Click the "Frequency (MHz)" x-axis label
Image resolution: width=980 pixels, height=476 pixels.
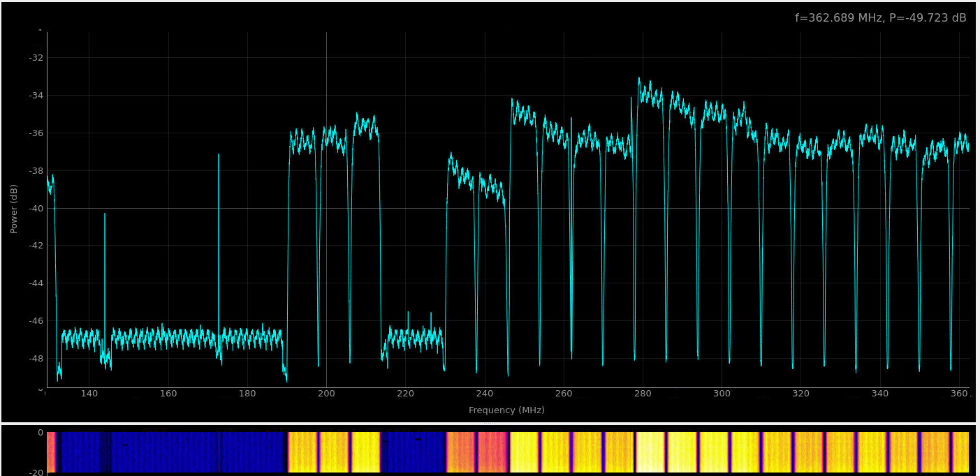pos(506,410)
